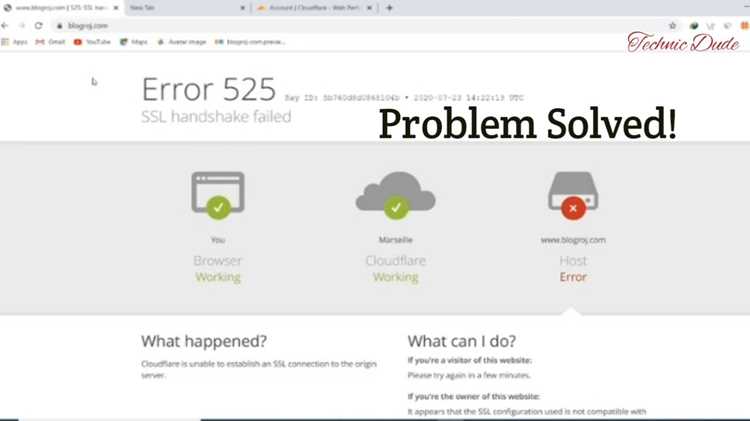Click the www.blogroj.com host label
Image resolution: width=750 pixels, height=421 pixels.
(x=573, y=240)
